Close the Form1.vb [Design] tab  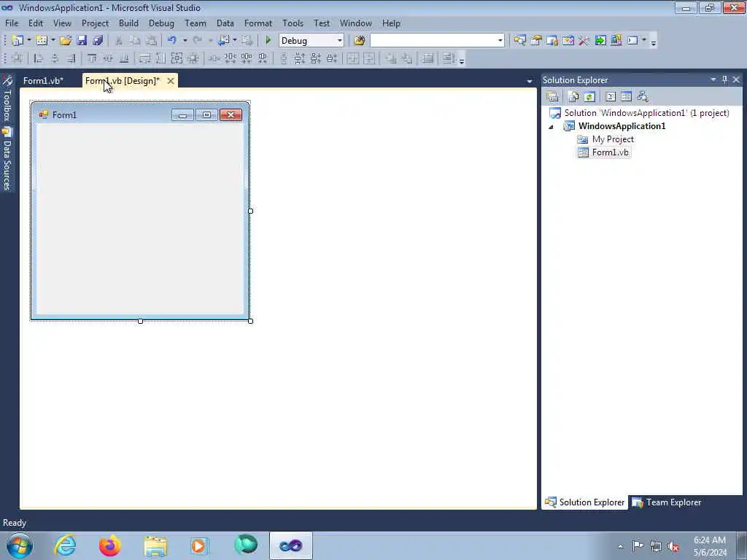(x=171, y=81)
